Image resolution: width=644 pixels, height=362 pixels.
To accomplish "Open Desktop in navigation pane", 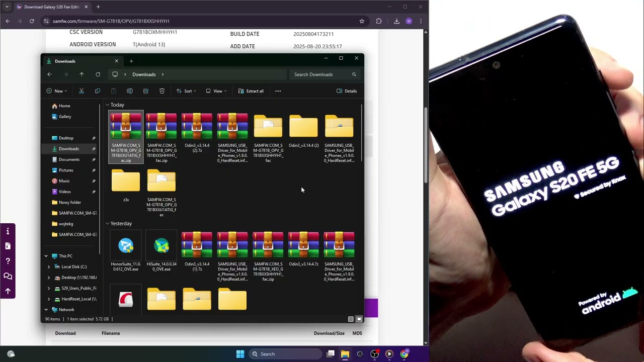I will pyautogui.click(x=66, y=138).
